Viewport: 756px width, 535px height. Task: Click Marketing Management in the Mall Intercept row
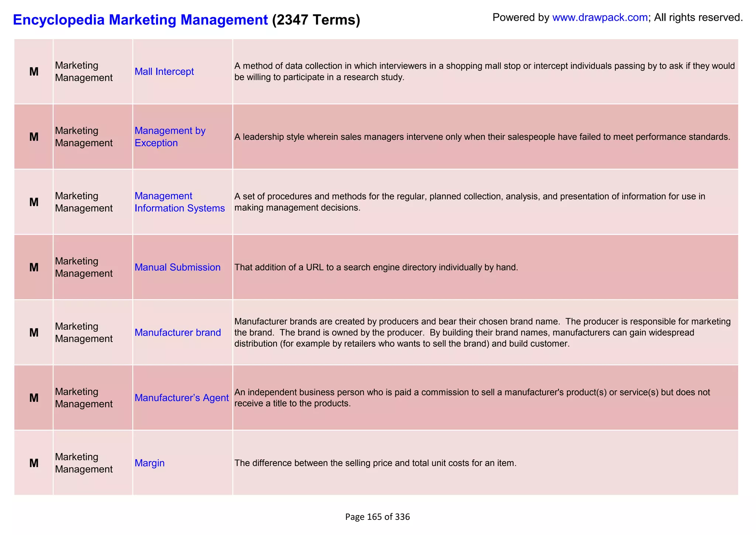click(x=84, y=72)
